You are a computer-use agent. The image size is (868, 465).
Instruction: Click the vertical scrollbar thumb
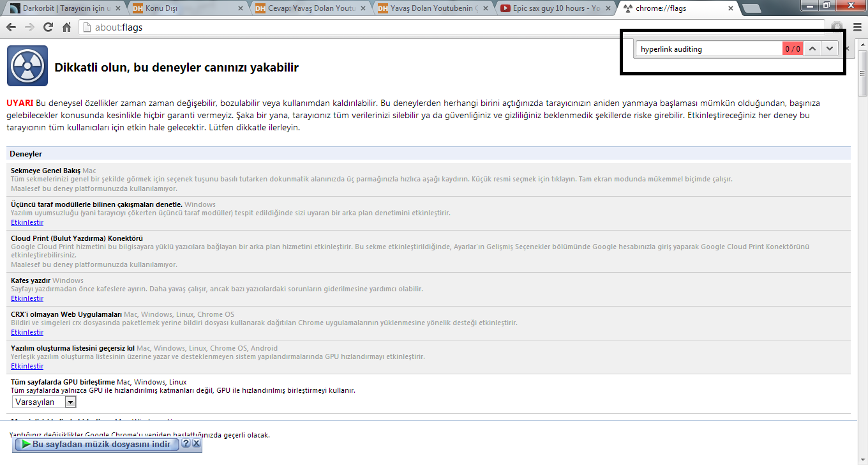coord(862,73)
